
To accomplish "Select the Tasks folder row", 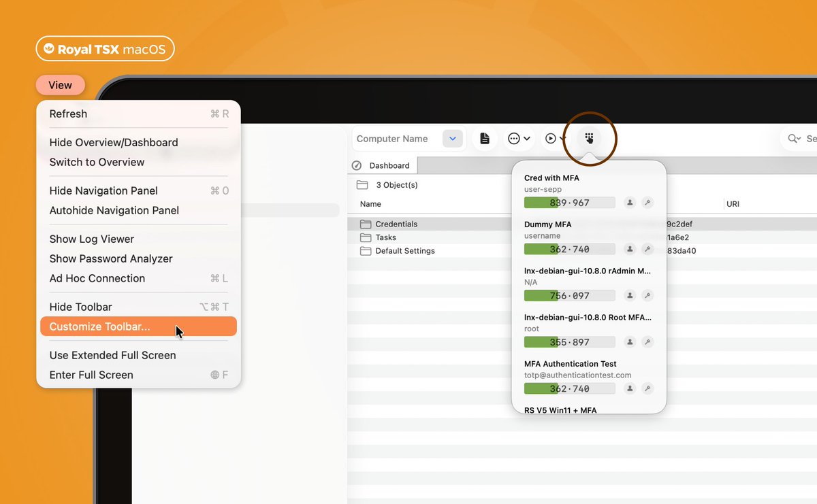I will coord(582,237).
